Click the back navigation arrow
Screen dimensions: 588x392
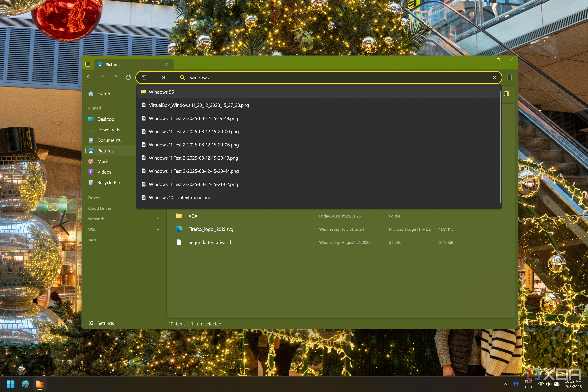89,77
